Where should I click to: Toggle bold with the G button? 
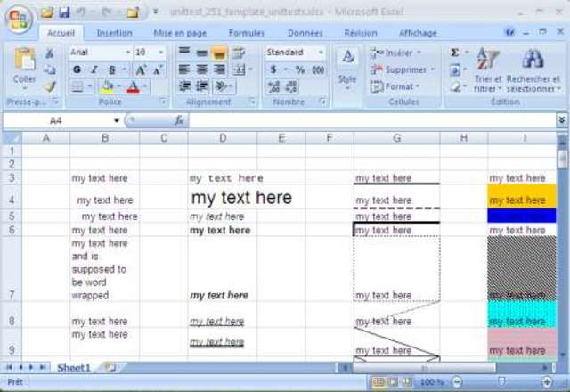pyautogui.click(x=77, y=69)
